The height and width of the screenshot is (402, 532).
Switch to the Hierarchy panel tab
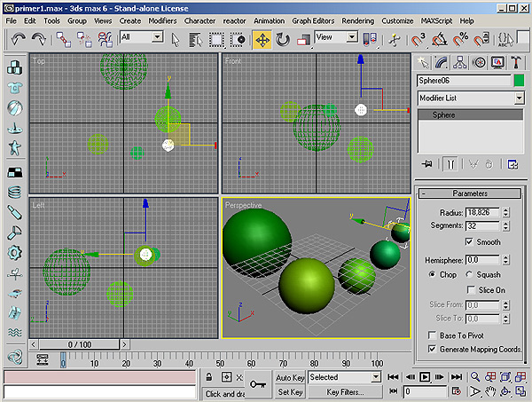click(461, 62)
